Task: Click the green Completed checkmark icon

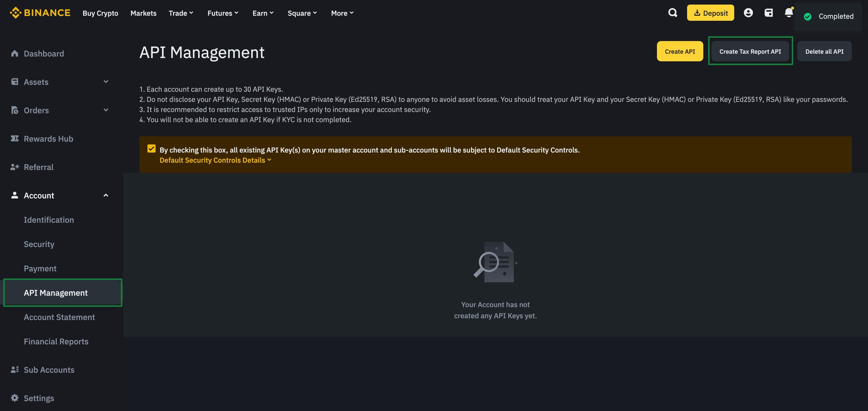Action: (807, 16)
